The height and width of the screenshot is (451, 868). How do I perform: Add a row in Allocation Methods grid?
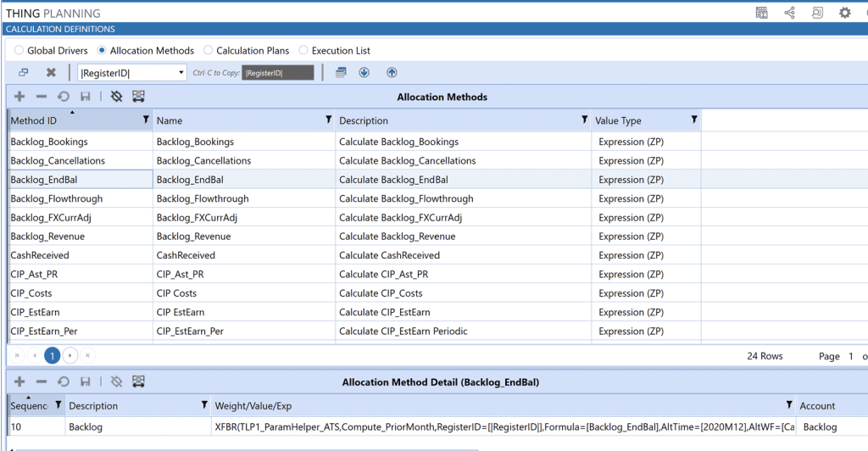(x=19, y=97)
